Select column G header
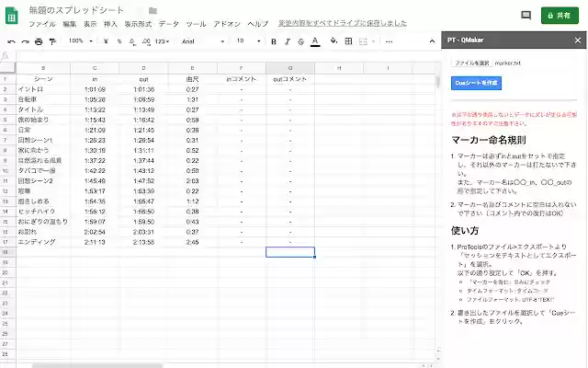588x368 pixels. [290, 68]
